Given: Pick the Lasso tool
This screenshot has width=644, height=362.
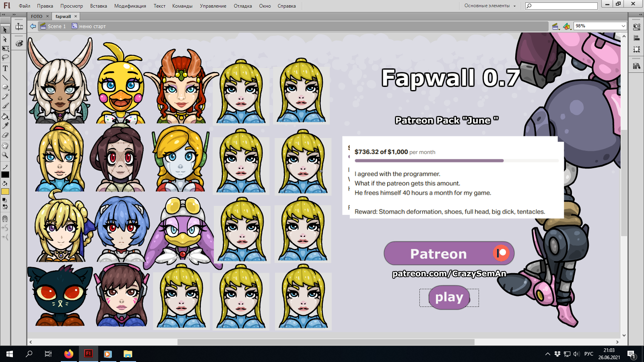Looking at the screenshot, I should 5,58.
